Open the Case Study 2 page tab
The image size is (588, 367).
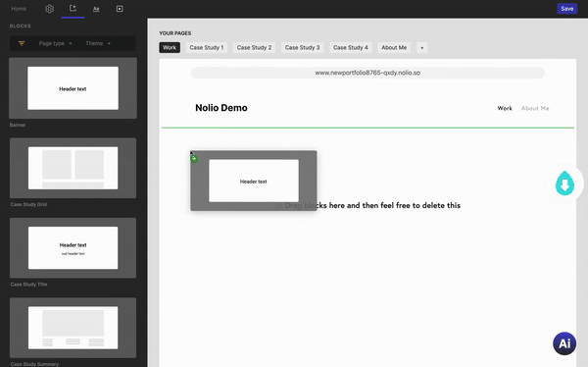point(254,48)
